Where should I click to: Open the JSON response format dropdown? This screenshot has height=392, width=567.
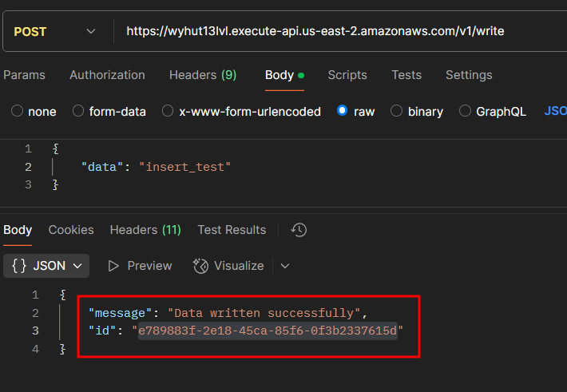[46, 266]
